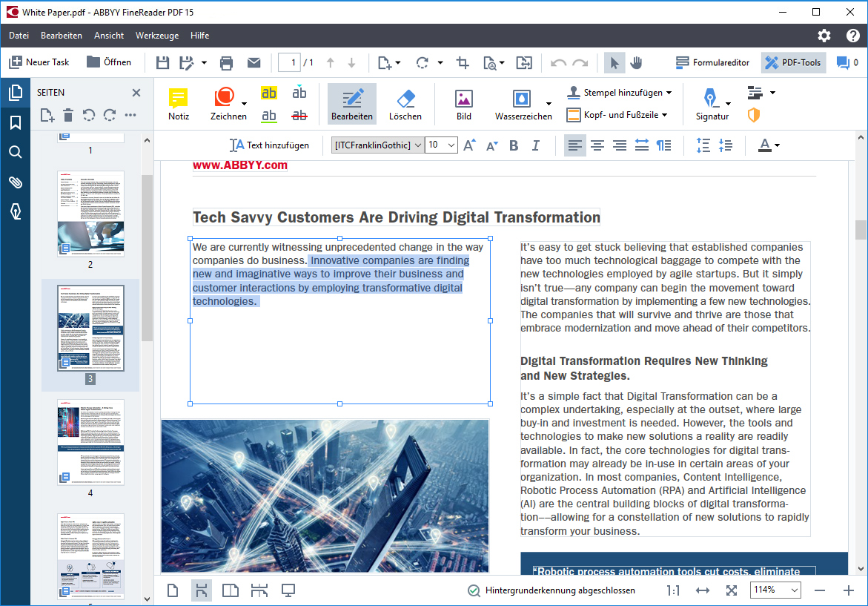This screenshot has width=868, height=606.
Task: Open the Bearbeiten menu
Action: (62, 36)
